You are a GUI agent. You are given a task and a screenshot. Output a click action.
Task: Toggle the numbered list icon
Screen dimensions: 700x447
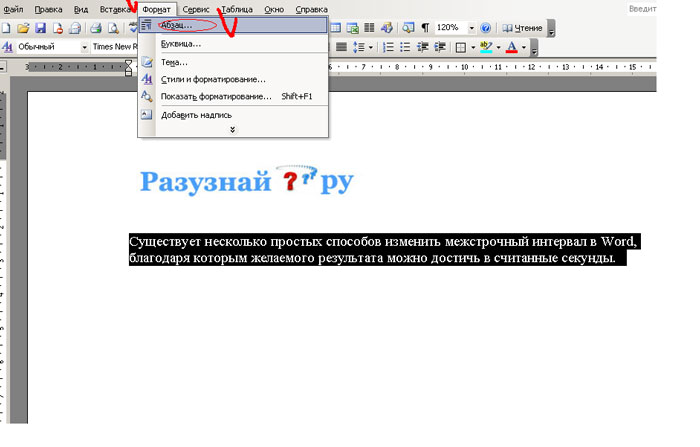388,47
